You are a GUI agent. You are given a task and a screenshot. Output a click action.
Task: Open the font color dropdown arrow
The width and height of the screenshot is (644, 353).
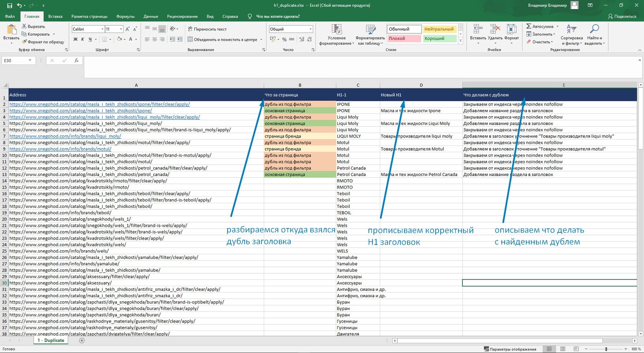click(136, 39)
